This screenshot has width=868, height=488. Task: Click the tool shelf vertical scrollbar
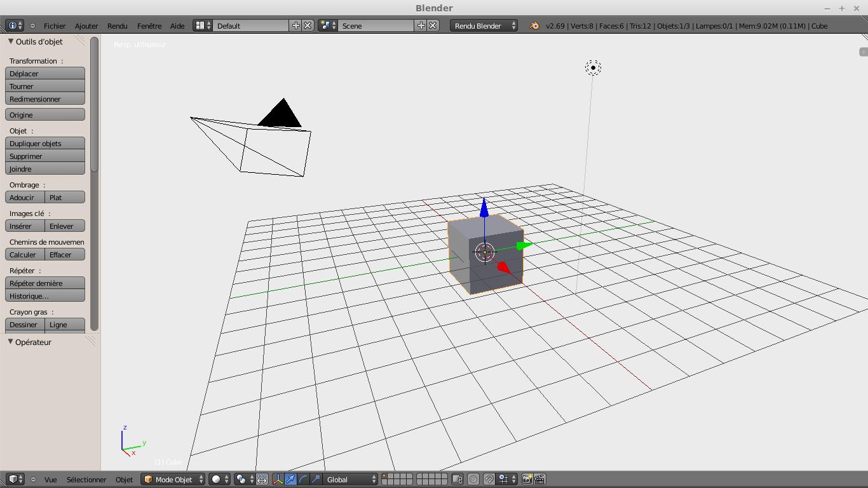(x=95, y=105)
